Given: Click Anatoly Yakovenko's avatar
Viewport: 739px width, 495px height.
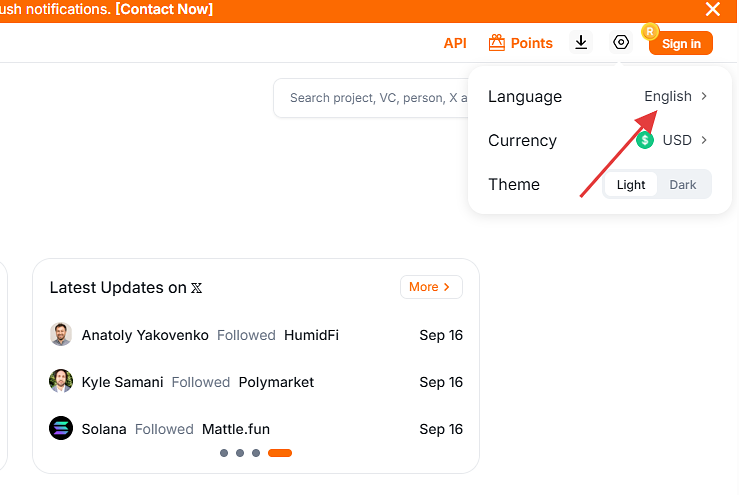Looking at the screenshot, I should pyautogui.click(x=61, y=335).
